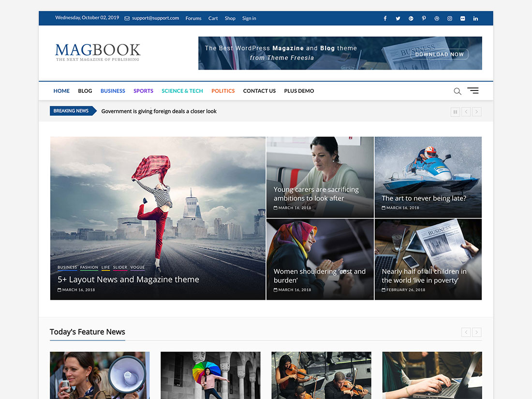Select the Vogue category tag
The image size is (532, 399).
point(137,267)
